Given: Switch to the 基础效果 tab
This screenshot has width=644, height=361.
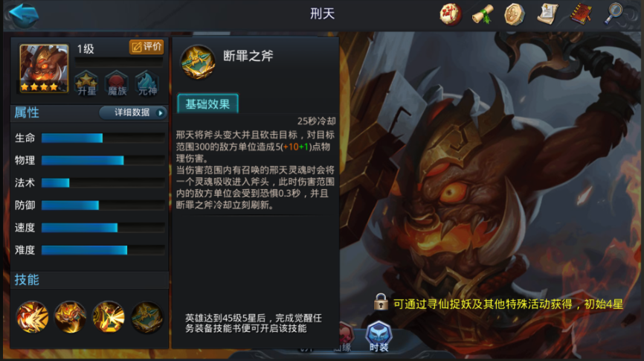Looking at the screenshot, I should (x=207, y=103).
